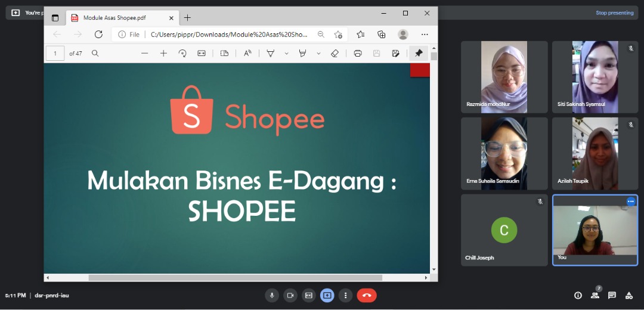Viewport: 644px width, 310px height.
Task: Open a new browser tab
Action: (187, 18)
